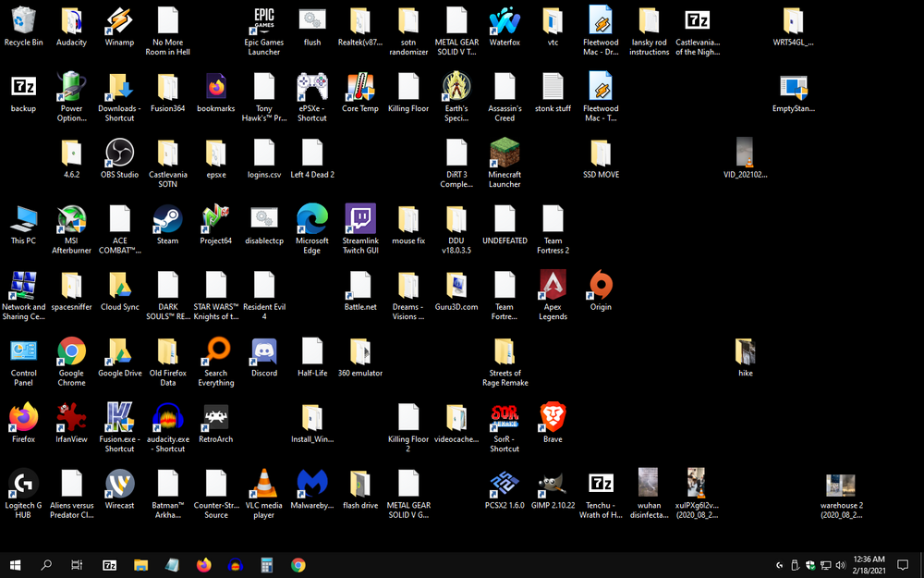Image resolution: width=924 pixels, height=578 pixels.
Task: Expand the hidden system tray icons
Action: (x=778, y=565)
